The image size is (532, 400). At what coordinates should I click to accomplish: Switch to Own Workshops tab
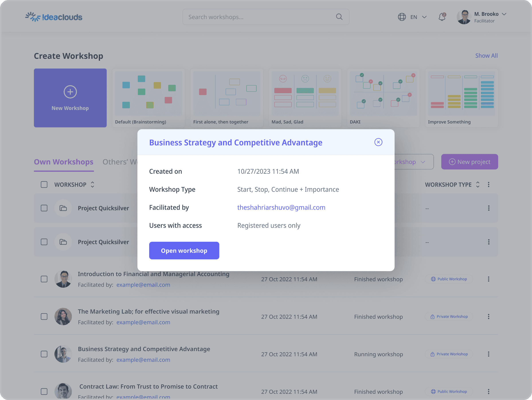(x=63, y=162)
